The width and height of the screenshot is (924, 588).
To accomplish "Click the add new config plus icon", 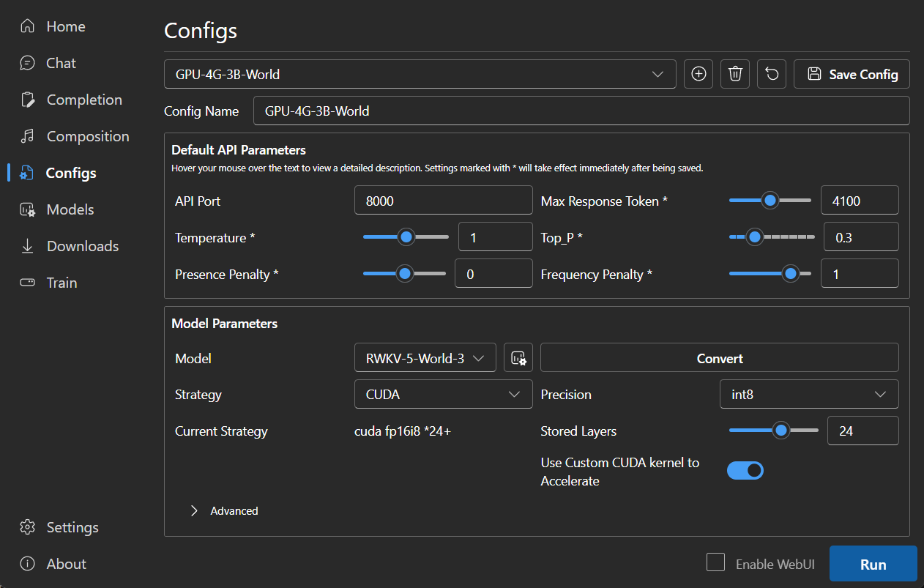I will 698,74.
